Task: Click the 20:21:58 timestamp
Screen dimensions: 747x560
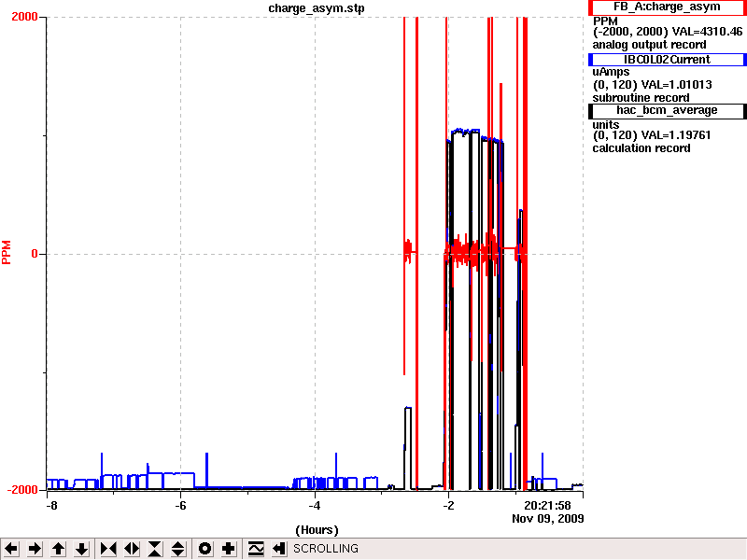Action: coord(547,506)
